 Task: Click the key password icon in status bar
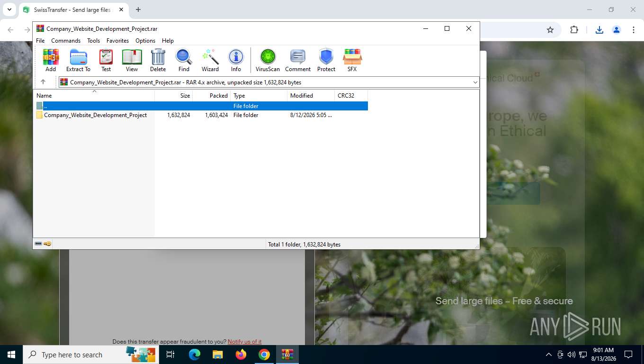point(47,244)
